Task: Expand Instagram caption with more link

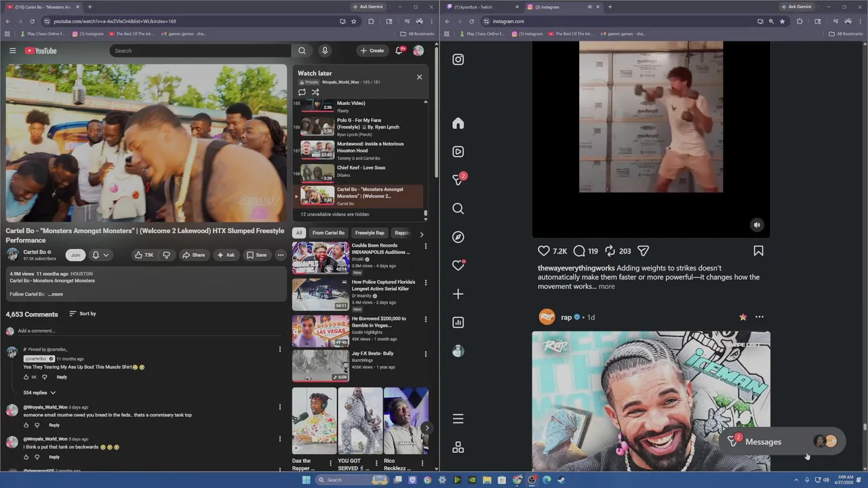Action: (x=606, y=287)
